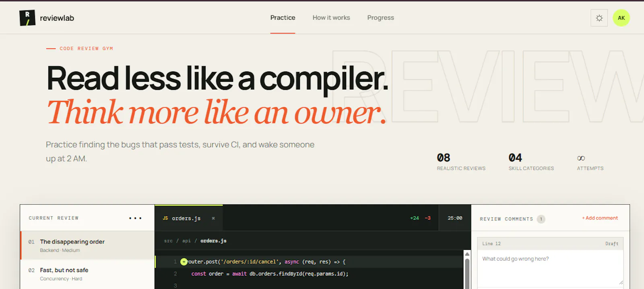
Task: Click the Backend · Medium tag under review 01
Action: point(60,250)
